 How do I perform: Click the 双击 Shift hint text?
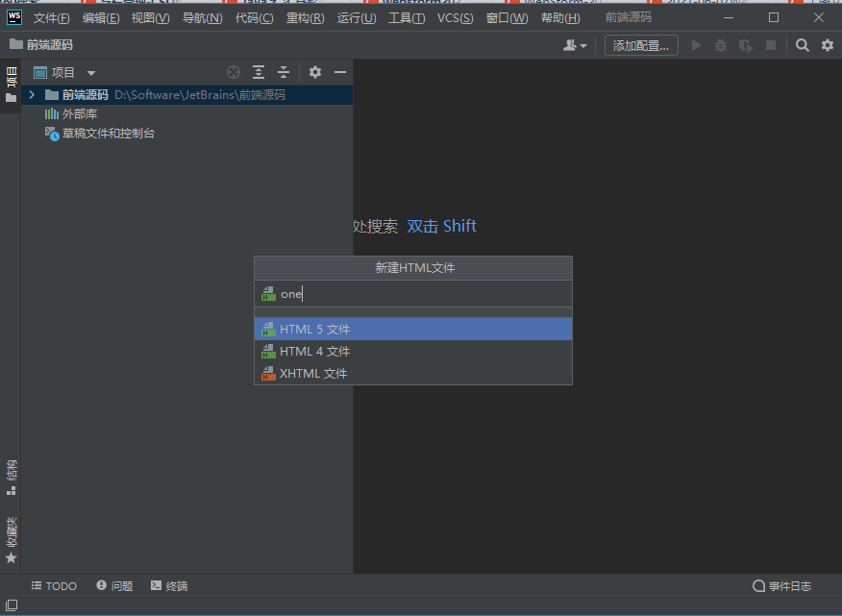pyautogui.click(x=441, y=226)
